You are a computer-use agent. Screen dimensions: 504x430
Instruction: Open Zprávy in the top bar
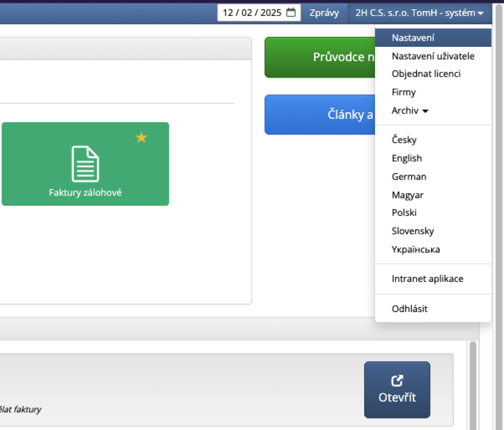click(x=324, y=13)
